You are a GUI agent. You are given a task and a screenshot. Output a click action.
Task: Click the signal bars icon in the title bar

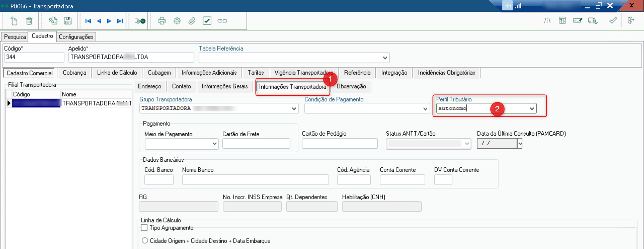pos(518,6)
